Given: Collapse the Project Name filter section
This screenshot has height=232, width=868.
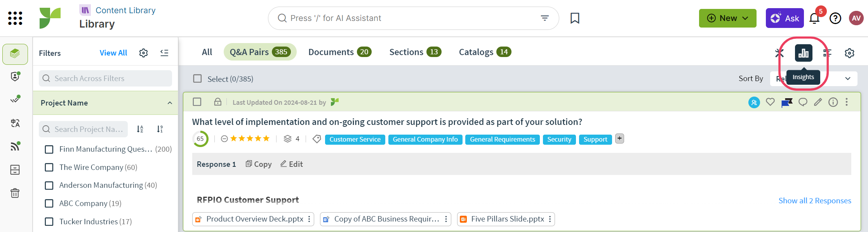Looking at the screenshot, I should point(170,103).
